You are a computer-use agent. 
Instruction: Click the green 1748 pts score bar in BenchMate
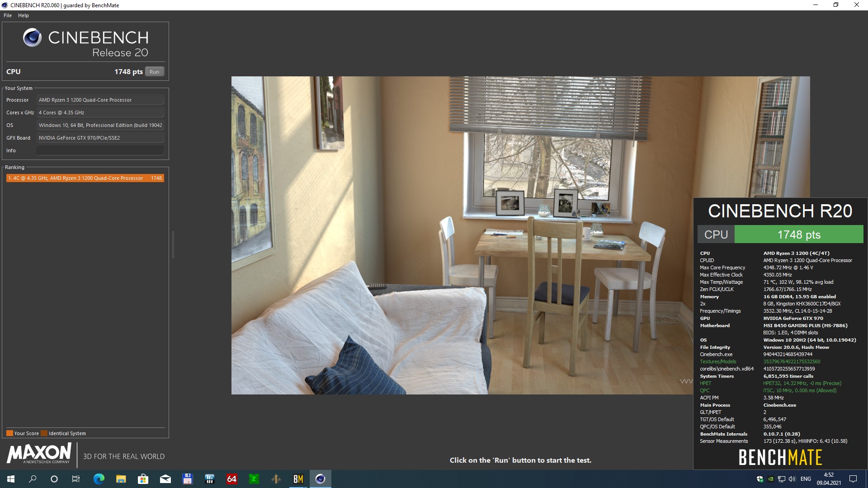click(x=799, y=235)
